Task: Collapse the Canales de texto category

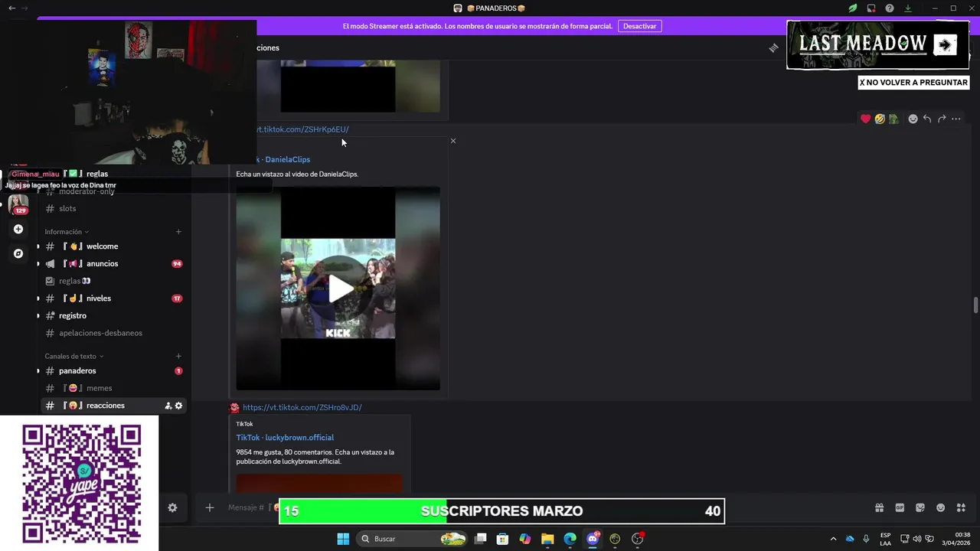Action: click(74, 356)
